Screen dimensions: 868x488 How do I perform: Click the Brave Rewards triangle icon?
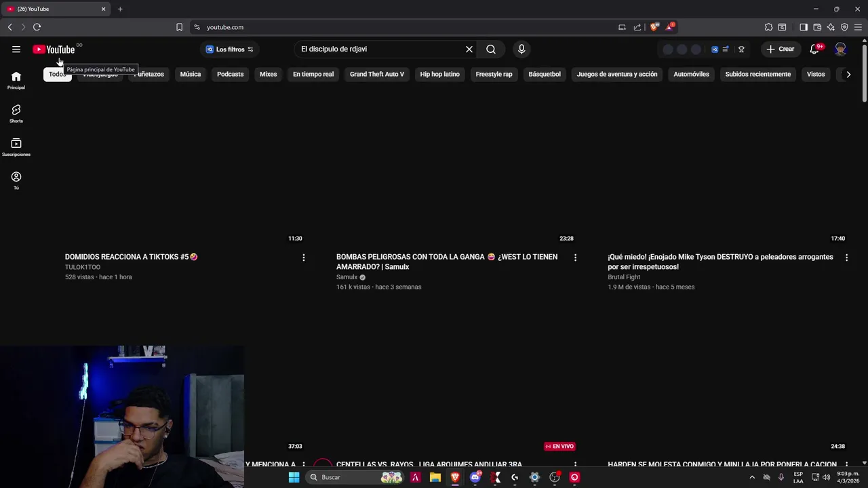point(670,27)
